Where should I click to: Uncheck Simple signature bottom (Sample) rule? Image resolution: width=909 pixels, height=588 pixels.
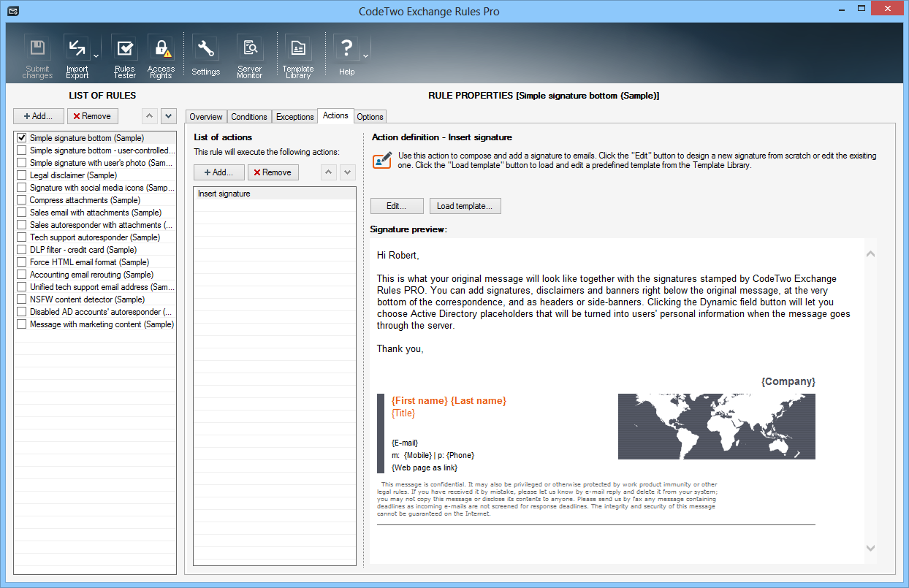pyautogui.click(x=22, y=137)
